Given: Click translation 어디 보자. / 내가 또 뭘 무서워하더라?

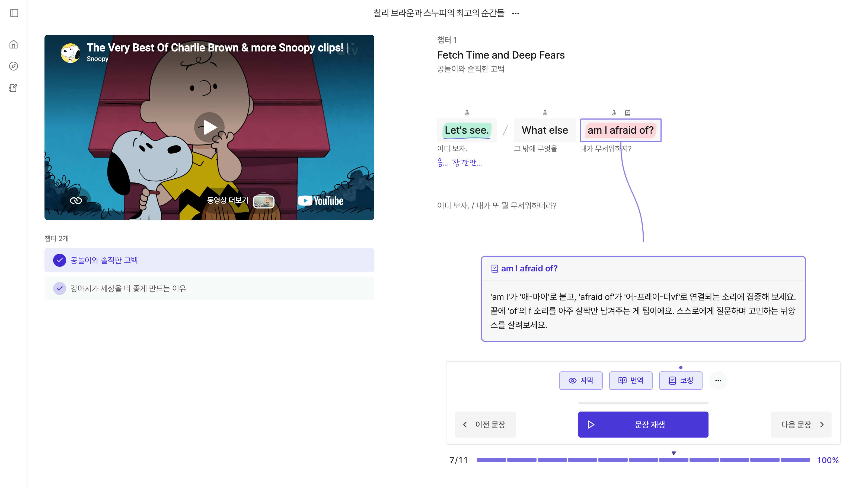Looking at the screenshot, I should (497, 206).
